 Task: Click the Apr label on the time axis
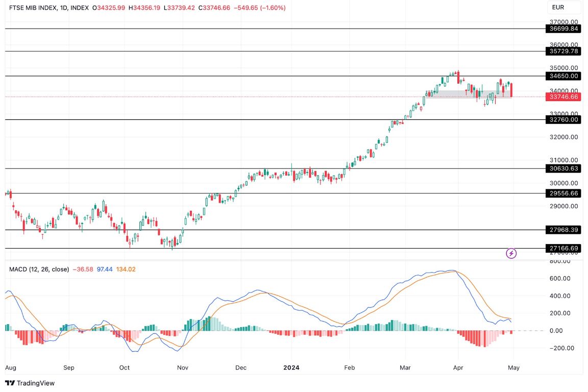458,367
